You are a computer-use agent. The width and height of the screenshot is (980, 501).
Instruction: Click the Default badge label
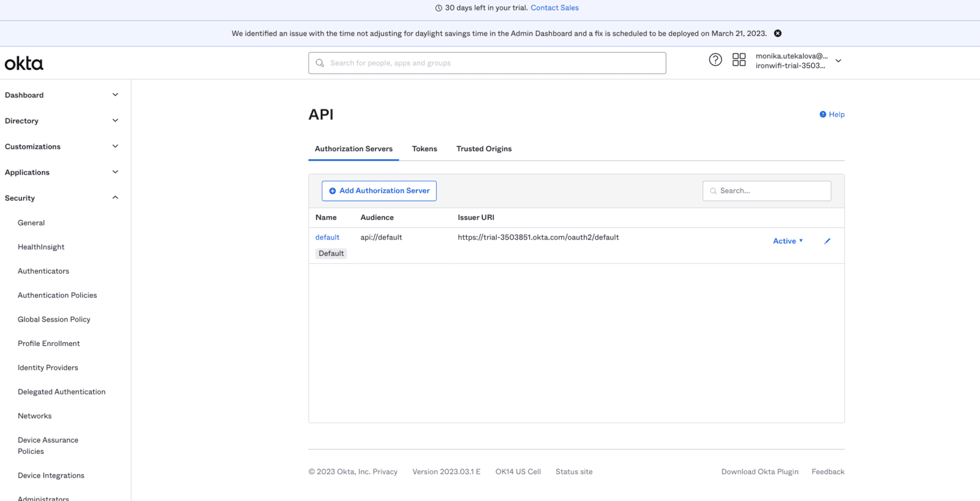tap(331, 254)
